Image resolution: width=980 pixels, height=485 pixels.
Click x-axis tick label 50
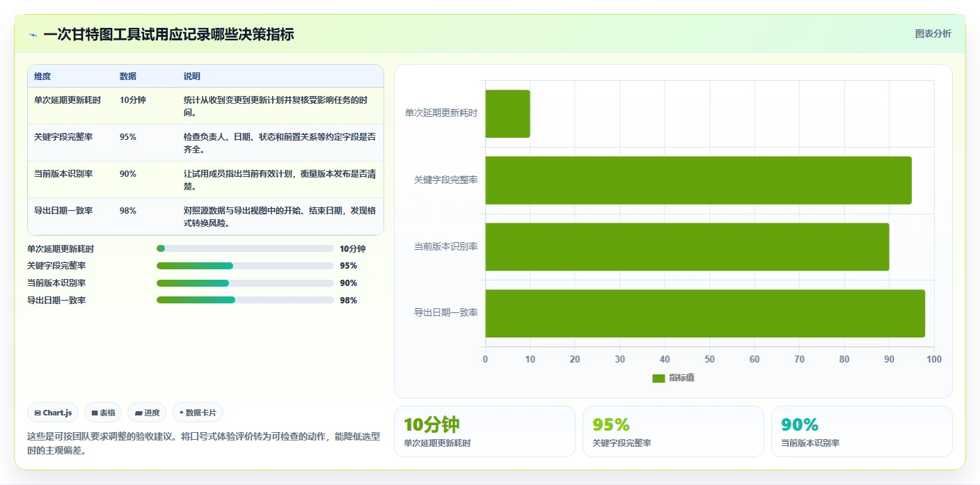(709, 359)
